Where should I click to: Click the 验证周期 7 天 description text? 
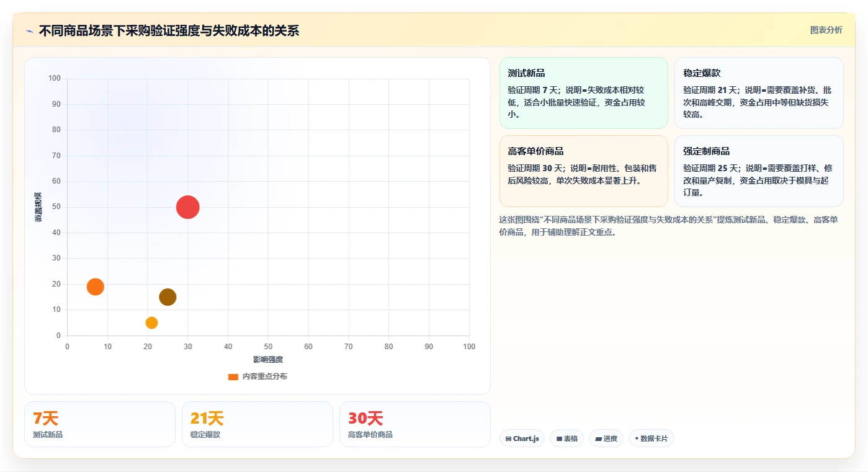[x=576, y=102]
